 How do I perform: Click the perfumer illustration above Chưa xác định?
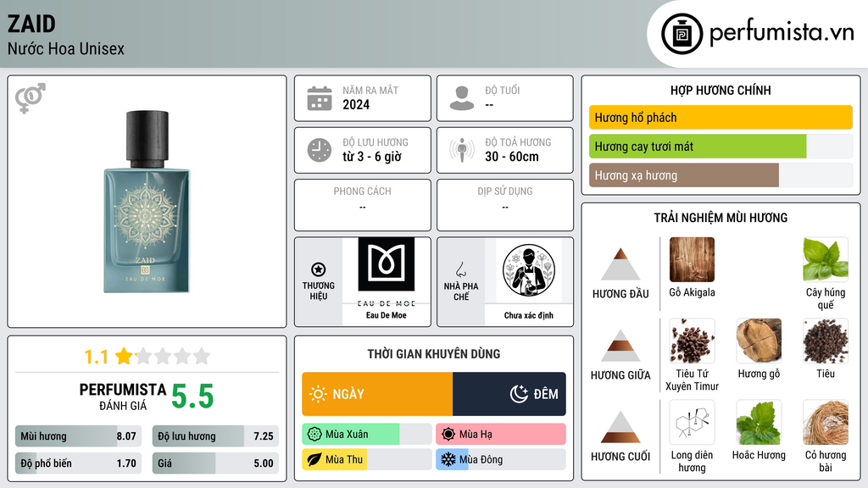[x=529, y=270]
